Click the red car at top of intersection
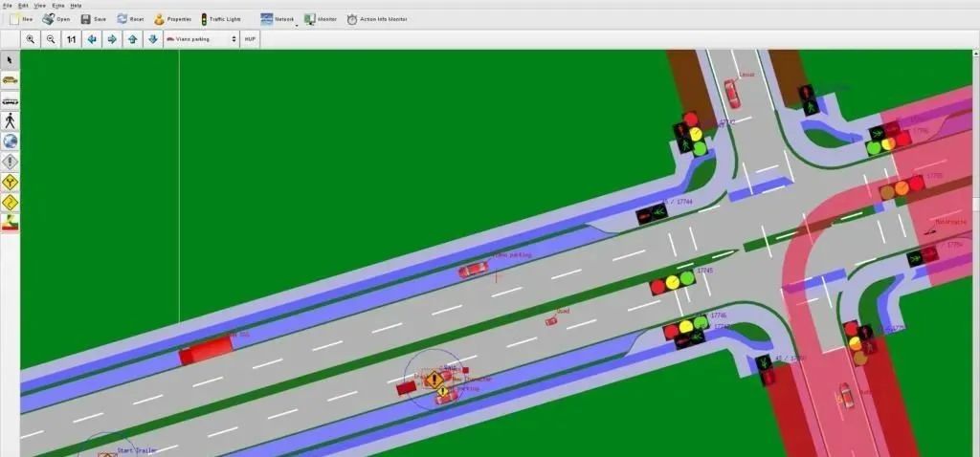980x457 pixels. [732, 94]
